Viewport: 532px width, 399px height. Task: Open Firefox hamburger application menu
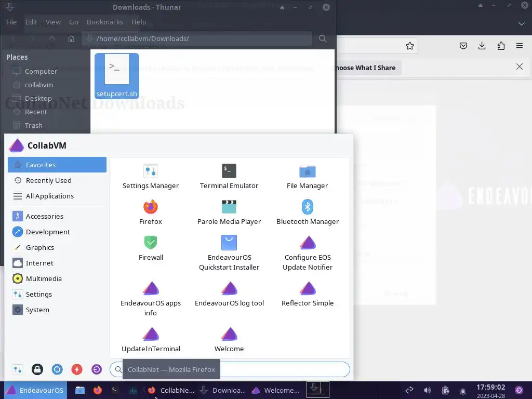(520, 46)
